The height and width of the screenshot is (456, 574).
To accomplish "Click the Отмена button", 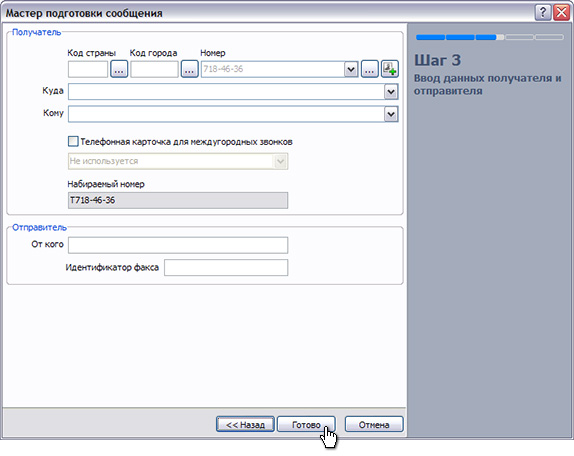I will coord(374,425).
